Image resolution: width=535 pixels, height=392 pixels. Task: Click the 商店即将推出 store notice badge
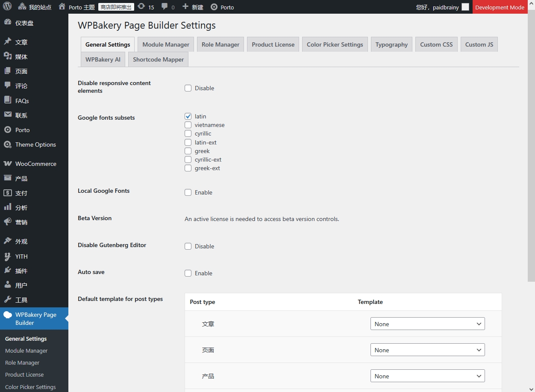coord(116,7)
